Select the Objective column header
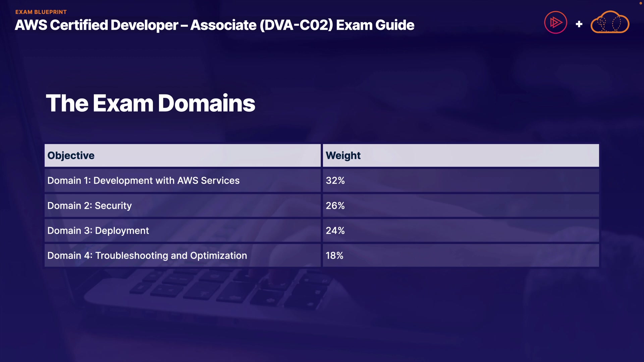The height and width of the screenshot is (362, 644). (71, 156)
